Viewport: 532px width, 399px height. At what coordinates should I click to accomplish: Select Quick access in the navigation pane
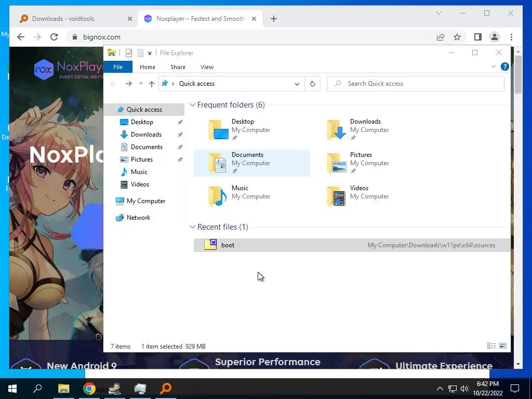click(x=144, y=109)
